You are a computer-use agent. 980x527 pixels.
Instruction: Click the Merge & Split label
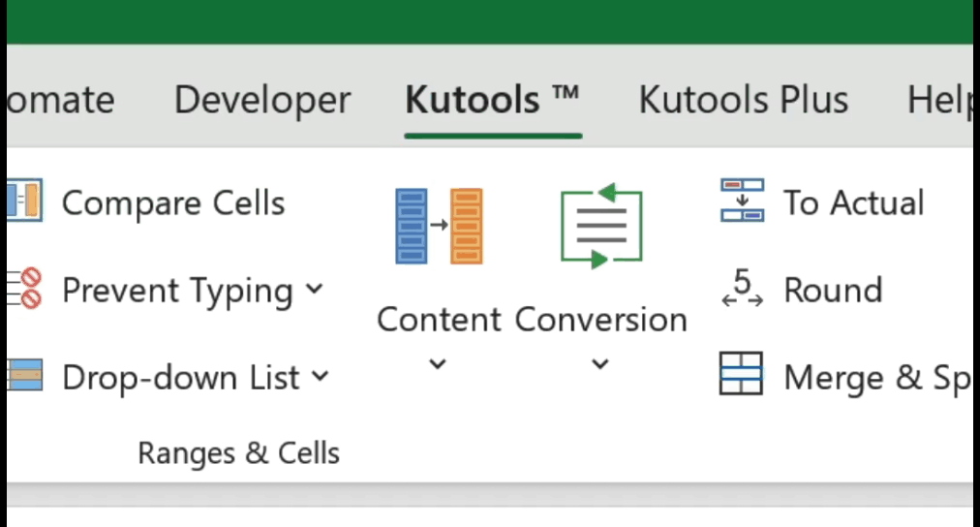click(x=878, y=378)
